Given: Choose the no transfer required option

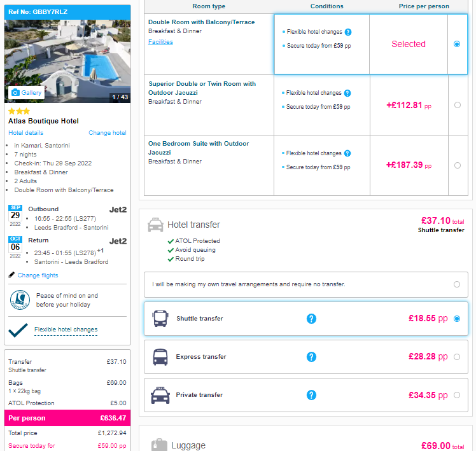Looking at the screenshot, I should [456, 284].
